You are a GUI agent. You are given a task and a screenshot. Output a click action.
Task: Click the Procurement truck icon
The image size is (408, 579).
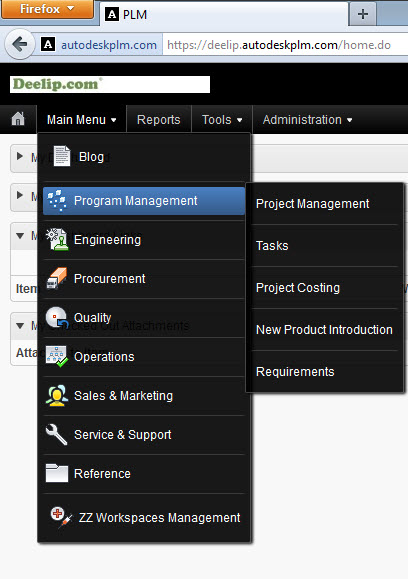[x=56, y=278]
